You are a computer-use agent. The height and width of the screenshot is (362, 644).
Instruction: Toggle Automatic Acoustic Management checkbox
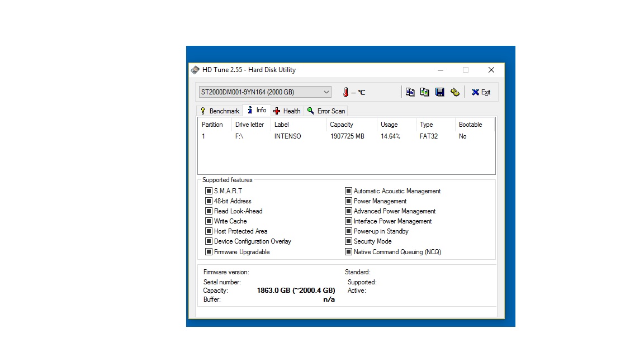click(x=348, y=191)
